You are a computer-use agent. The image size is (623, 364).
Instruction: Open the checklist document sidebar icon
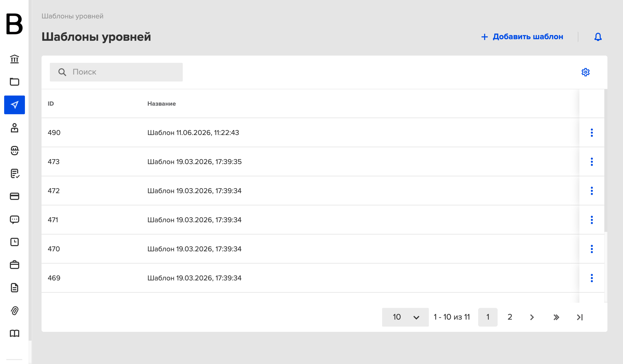point(15,173)
